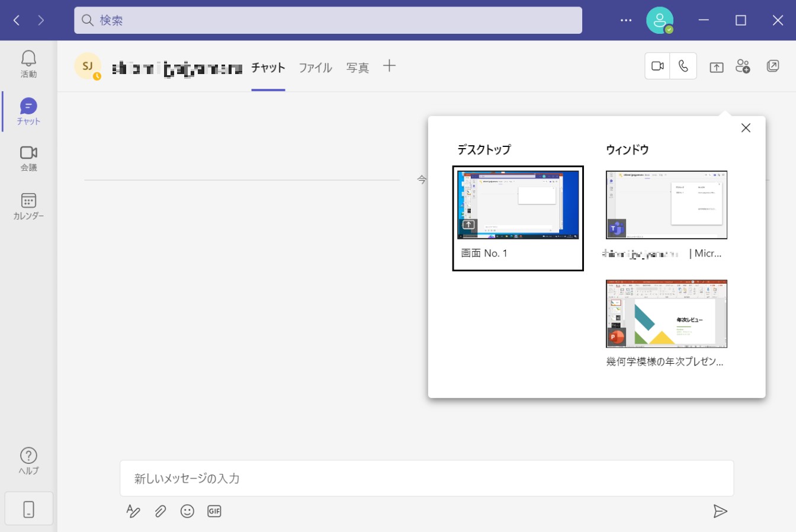Add people to the chat

pos(743,66)
